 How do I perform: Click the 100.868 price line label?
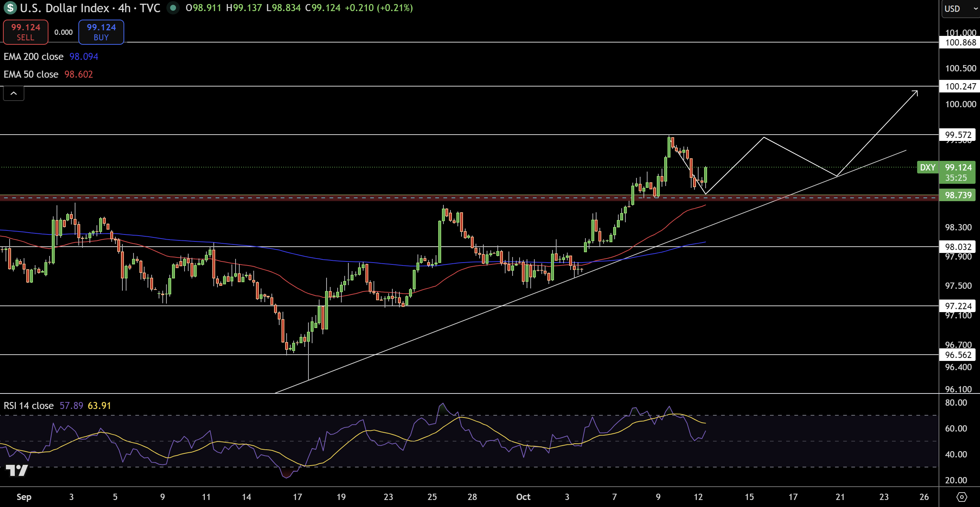(960, 42)
